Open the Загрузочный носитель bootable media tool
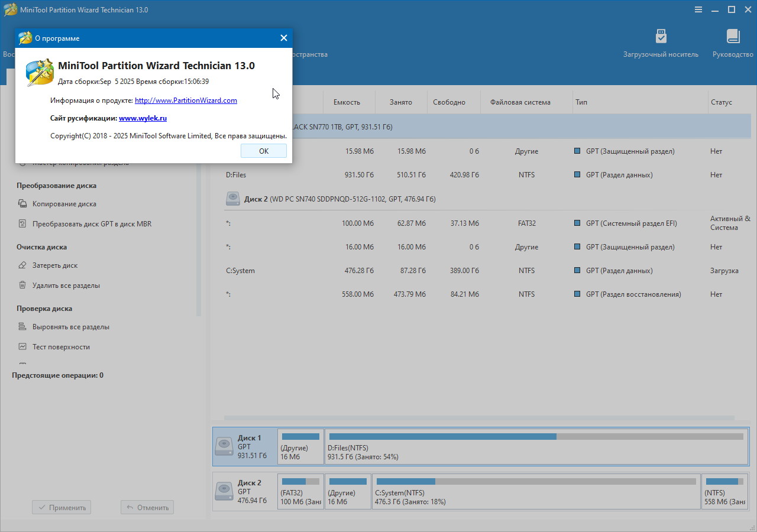The image size is (757, 532). [x=661, y=43]
